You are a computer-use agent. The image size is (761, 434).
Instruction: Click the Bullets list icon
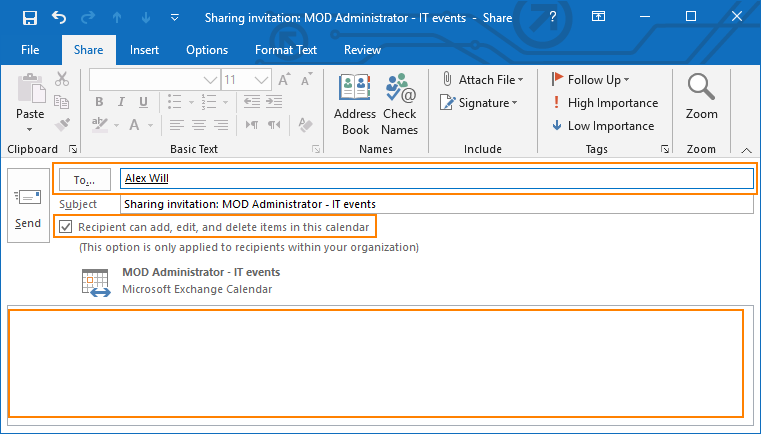pyautogui.click(x=174, y=102)
